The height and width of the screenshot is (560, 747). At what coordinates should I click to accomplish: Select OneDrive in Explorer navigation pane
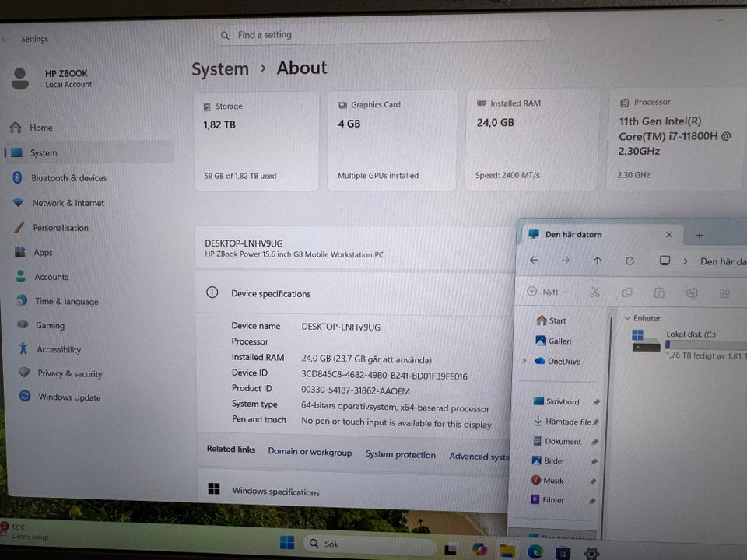click(x=557, y=362)
